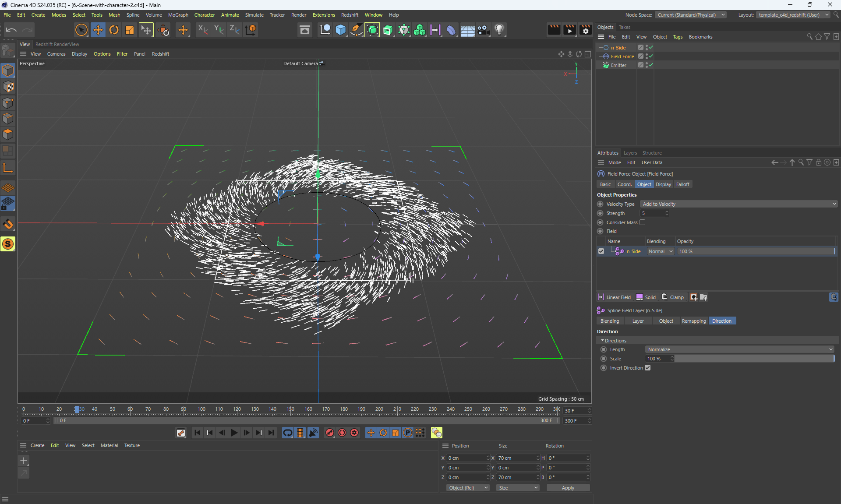Click the Cube primitive icon
Image resolution: width=841 pixels, height=504 pixels.
click(340, 30)
